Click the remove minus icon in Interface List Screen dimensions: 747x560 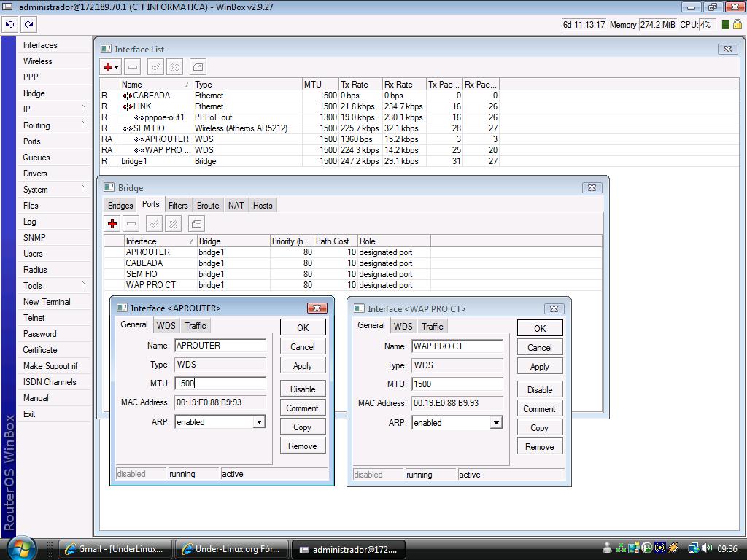(132, 67)
